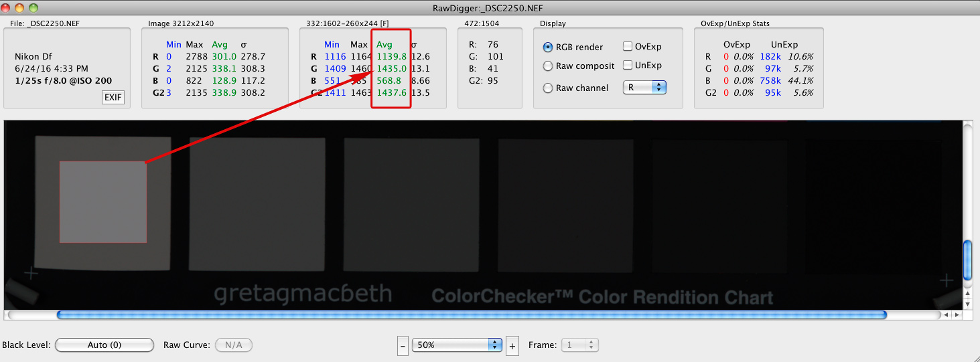The image size is (980, 362).
Task: Click the minus zoom-out button
Action: pyautogui.click(x=403, y=346)
